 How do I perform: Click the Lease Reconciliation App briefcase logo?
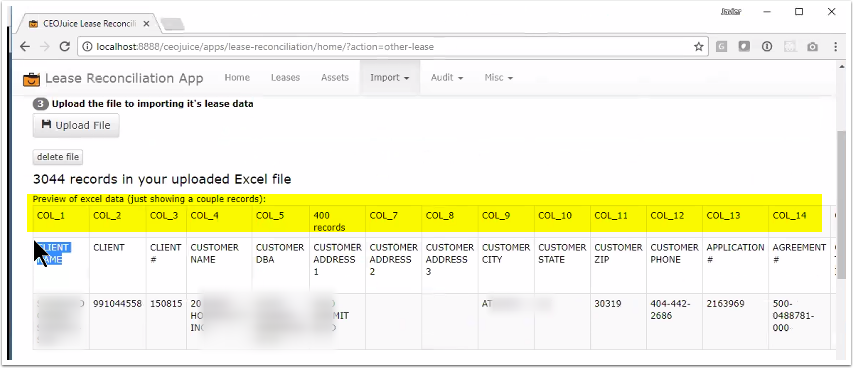pyautogui.click(x=32, y=79)
